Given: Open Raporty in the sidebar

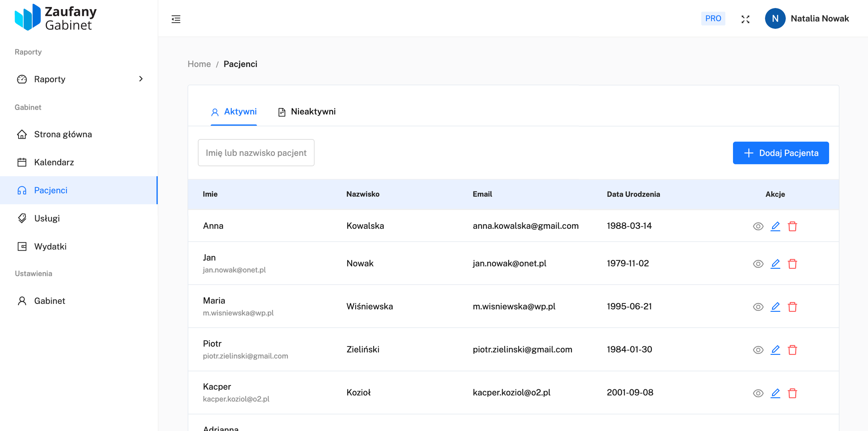Looking at the screenshot, I should 79,79.
